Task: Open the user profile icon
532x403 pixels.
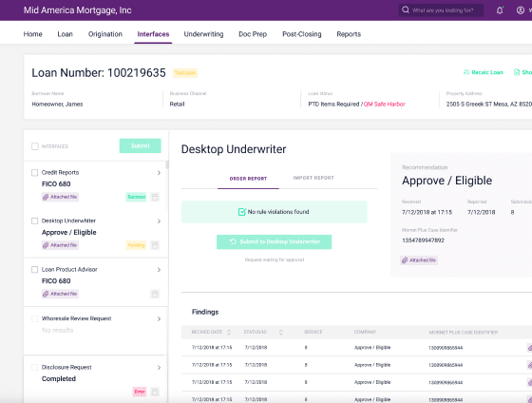Action: 521,10
